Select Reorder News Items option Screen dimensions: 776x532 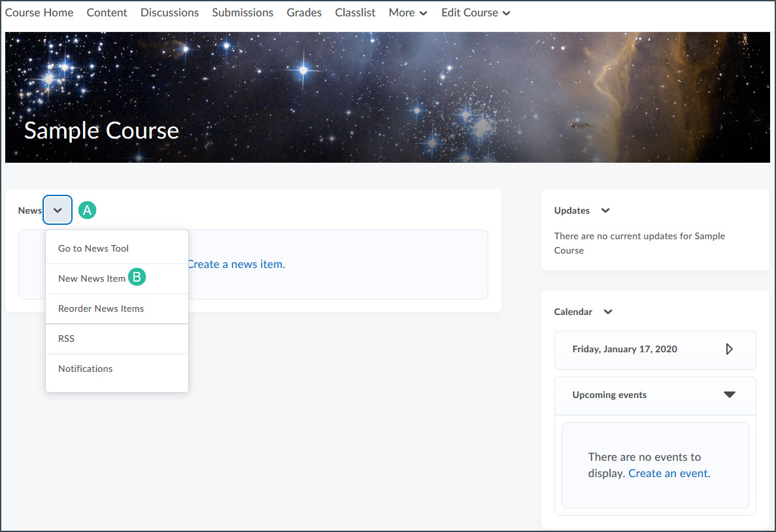click(101, 308)
